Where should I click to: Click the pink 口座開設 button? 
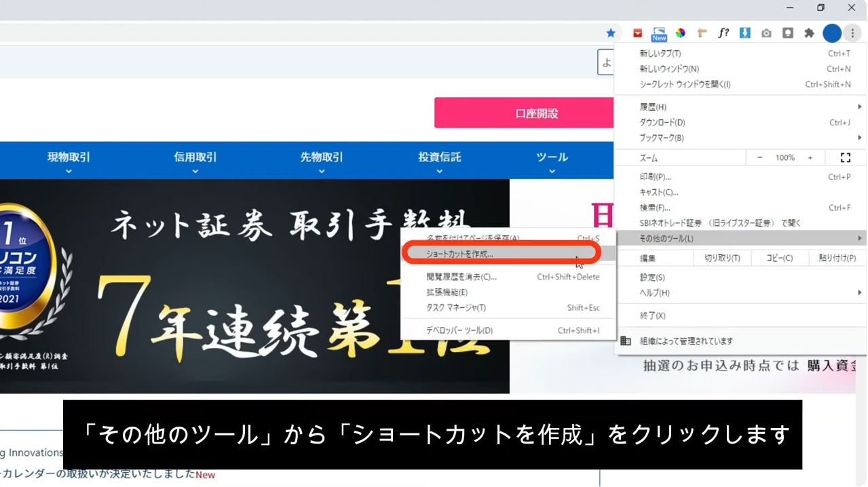tap(524, 113)
